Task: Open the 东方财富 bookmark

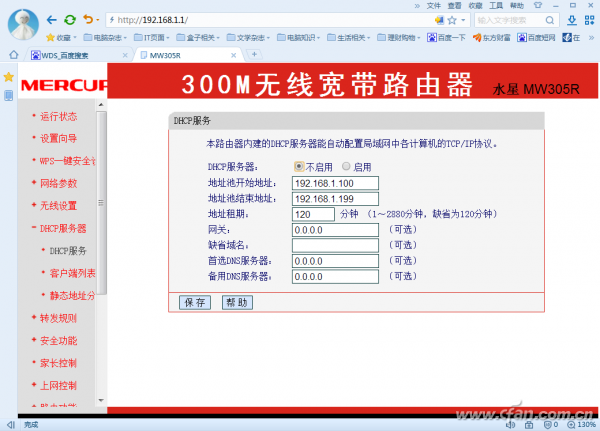Action: coord(491,38)
